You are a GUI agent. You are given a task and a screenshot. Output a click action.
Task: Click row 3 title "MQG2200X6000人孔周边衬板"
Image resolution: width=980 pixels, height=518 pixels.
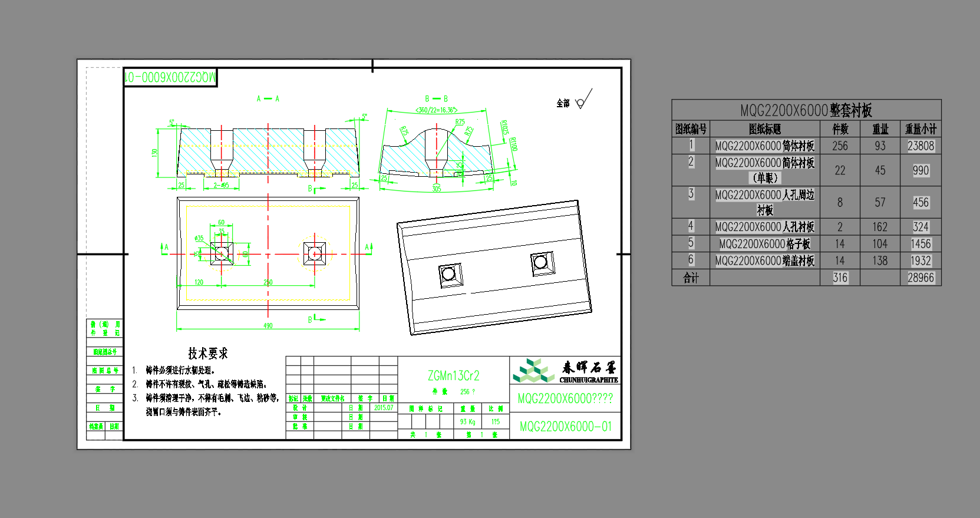(x=765, y=202)
